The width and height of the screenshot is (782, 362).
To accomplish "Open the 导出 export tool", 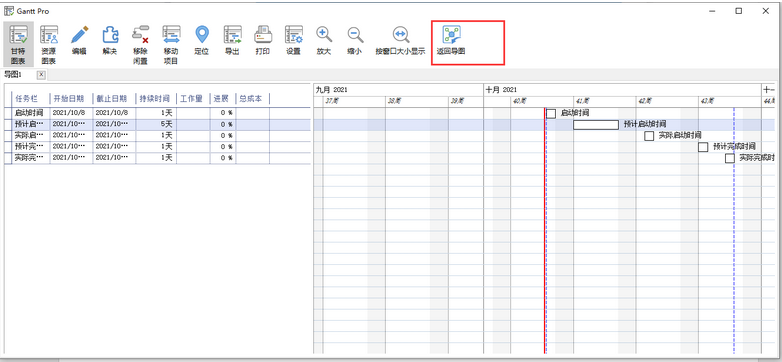I will [x=232, y=40].
